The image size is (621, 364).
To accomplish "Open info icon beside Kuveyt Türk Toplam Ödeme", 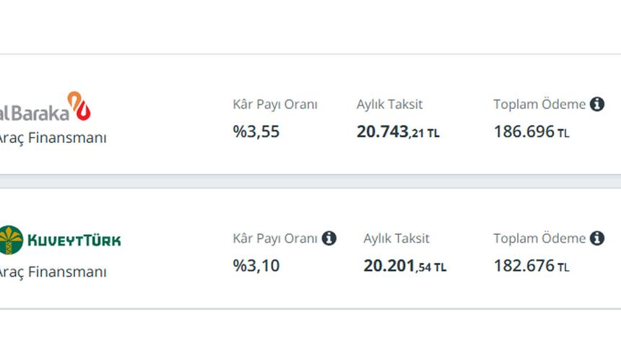I will click(x=597, y=238).
